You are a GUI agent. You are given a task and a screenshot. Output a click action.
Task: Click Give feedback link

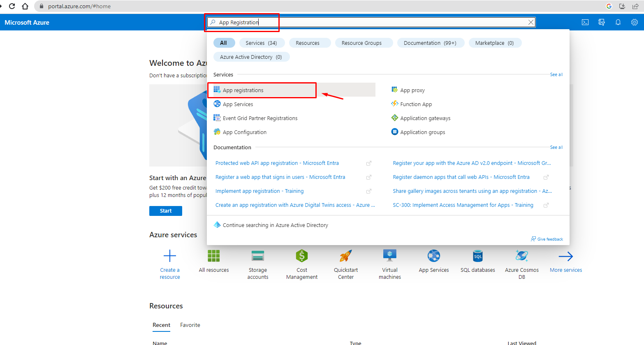pos(547,239)
